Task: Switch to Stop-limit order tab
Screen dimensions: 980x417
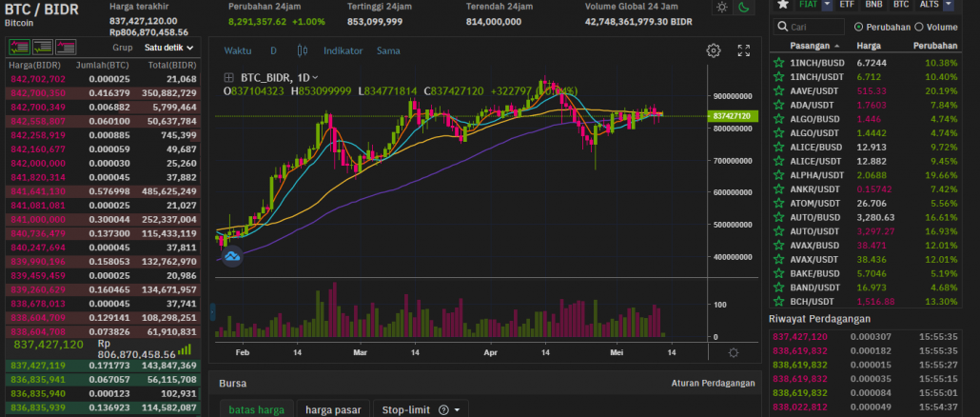Action: pyautogui.click(x=406, y=409)
